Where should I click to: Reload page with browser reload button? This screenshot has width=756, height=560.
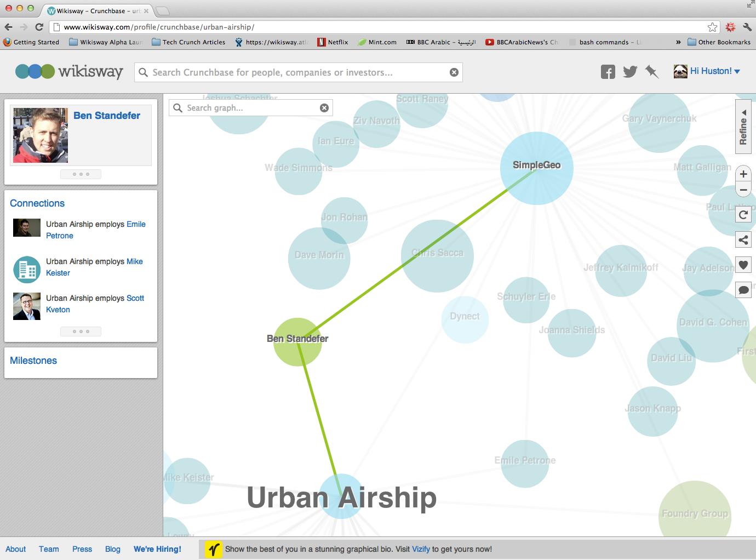coord(39,27)
